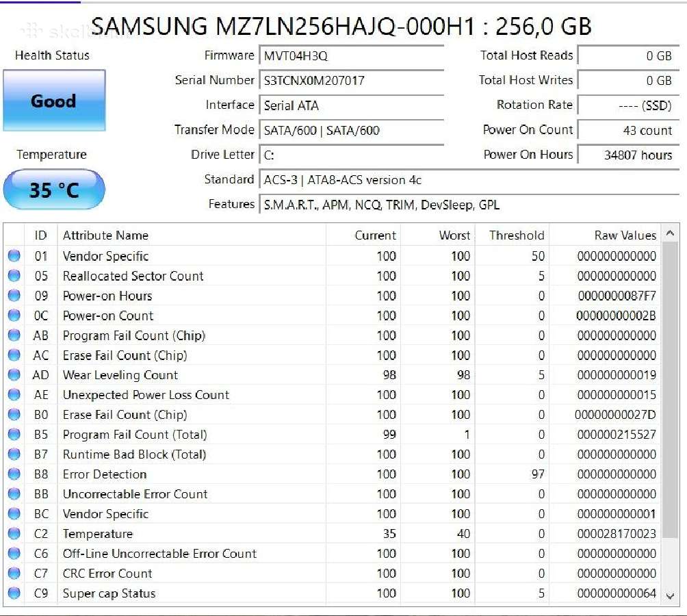The height and width of the screenshot is (616, 687).
Task: Click the Power-on Hours attribute name
Action: pyautogui.click(x=107, y=296)
